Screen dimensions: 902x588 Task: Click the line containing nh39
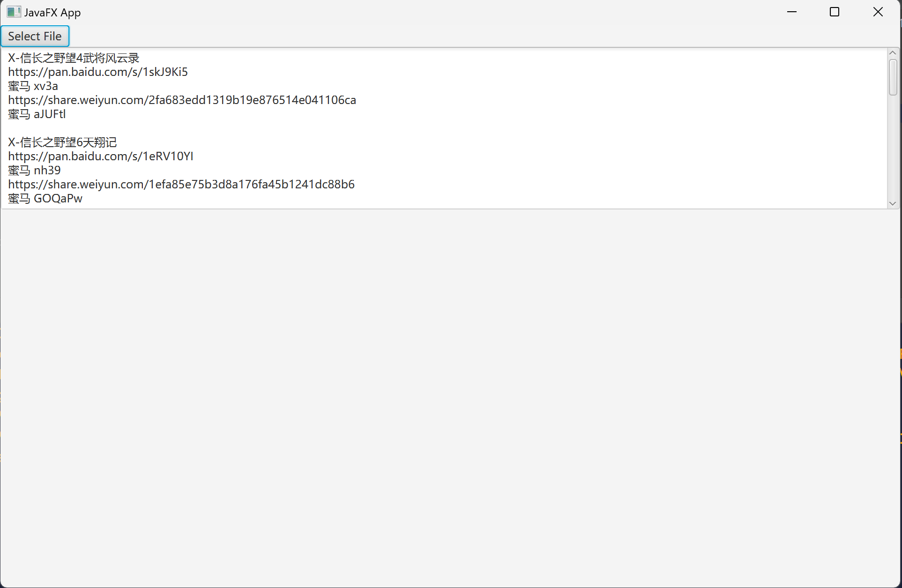tap(34, 171)
